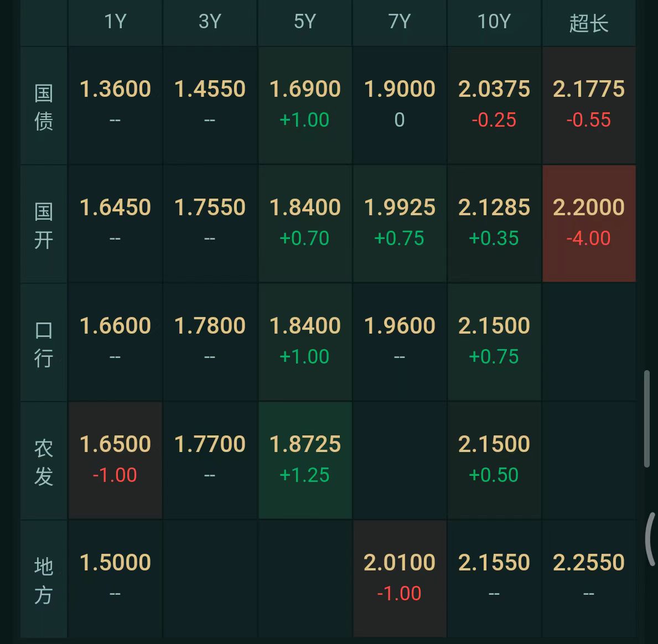
Task: Click the 国开 超长 2.2000 cell
Action: point(589,224)
